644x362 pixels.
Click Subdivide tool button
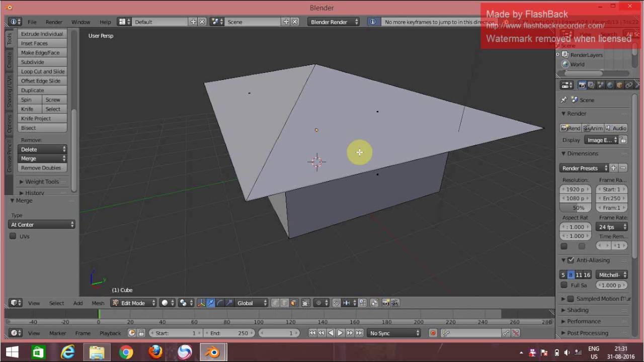click(x=43, y=62)
